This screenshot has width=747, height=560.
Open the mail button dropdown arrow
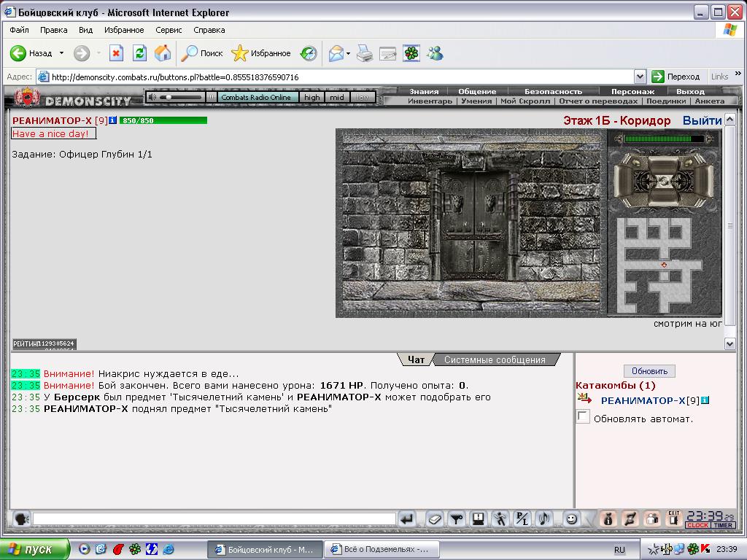coord(348,53)
